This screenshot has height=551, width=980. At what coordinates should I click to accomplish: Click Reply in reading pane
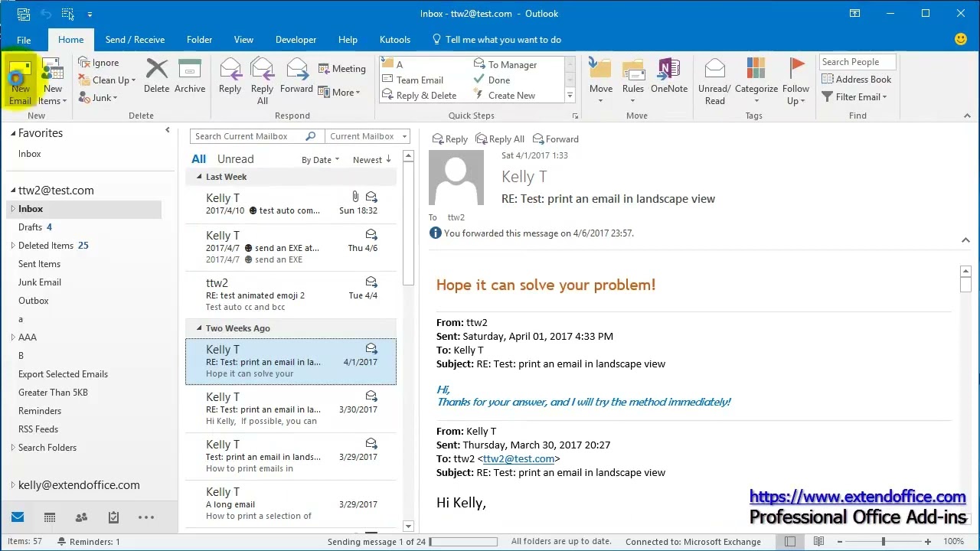[x=450, y=139]
